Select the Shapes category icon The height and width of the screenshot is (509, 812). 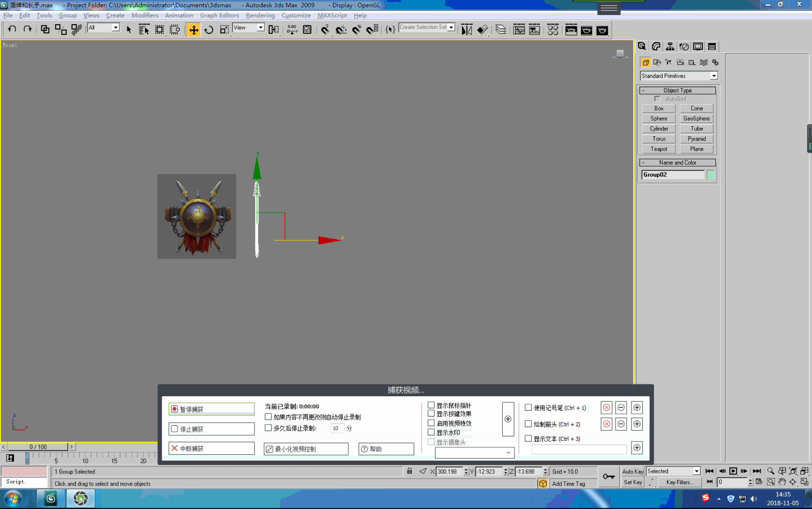pyautogui.click(x=657, y=62)
